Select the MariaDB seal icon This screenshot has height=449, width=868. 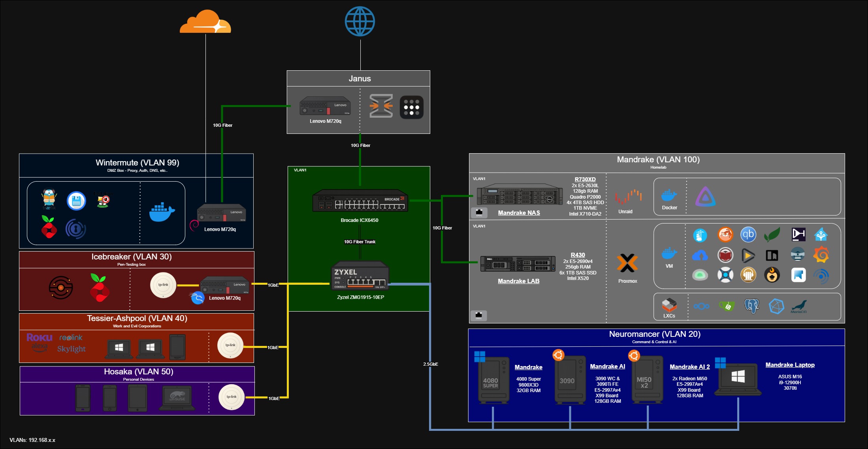pyautogui.click(x=800, y=307)
